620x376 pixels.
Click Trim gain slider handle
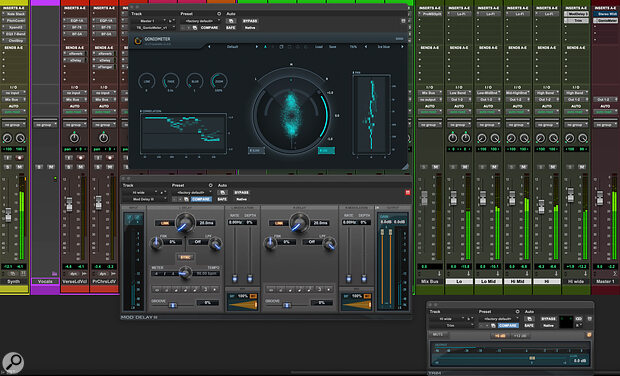[532, 358]
